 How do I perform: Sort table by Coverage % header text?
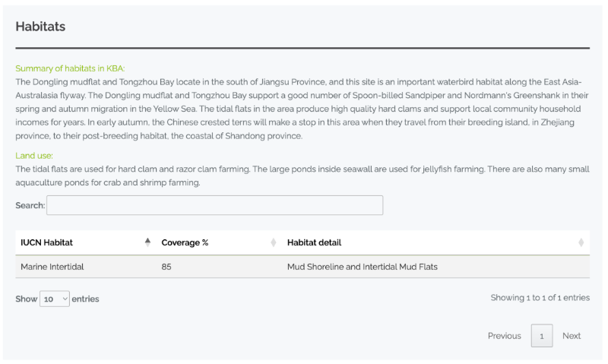pyautogui.click(x=185, y=242)
